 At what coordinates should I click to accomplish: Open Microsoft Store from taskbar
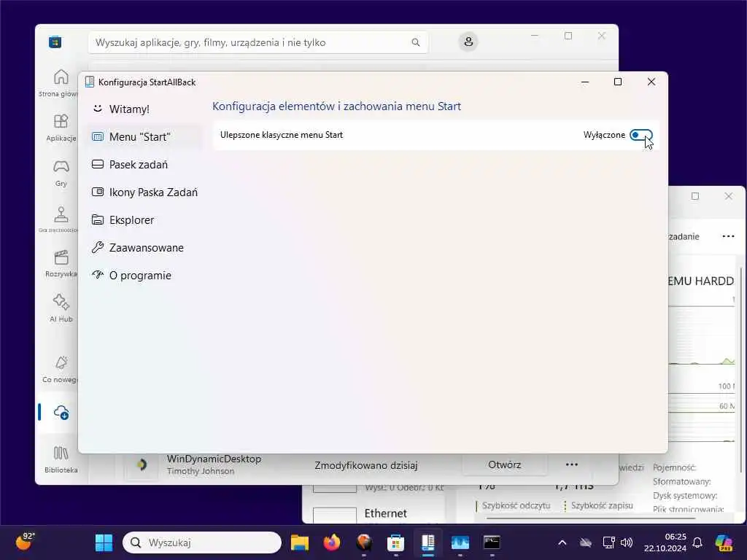point(395,542)
